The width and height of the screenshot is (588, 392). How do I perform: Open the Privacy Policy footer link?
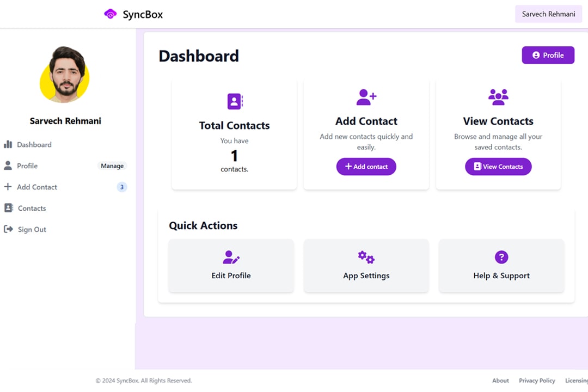click(x=537, y=381)
